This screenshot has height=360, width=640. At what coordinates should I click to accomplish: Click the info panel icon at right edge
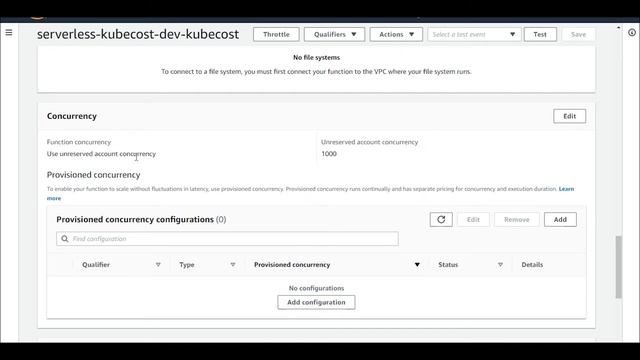coord(631,33)
